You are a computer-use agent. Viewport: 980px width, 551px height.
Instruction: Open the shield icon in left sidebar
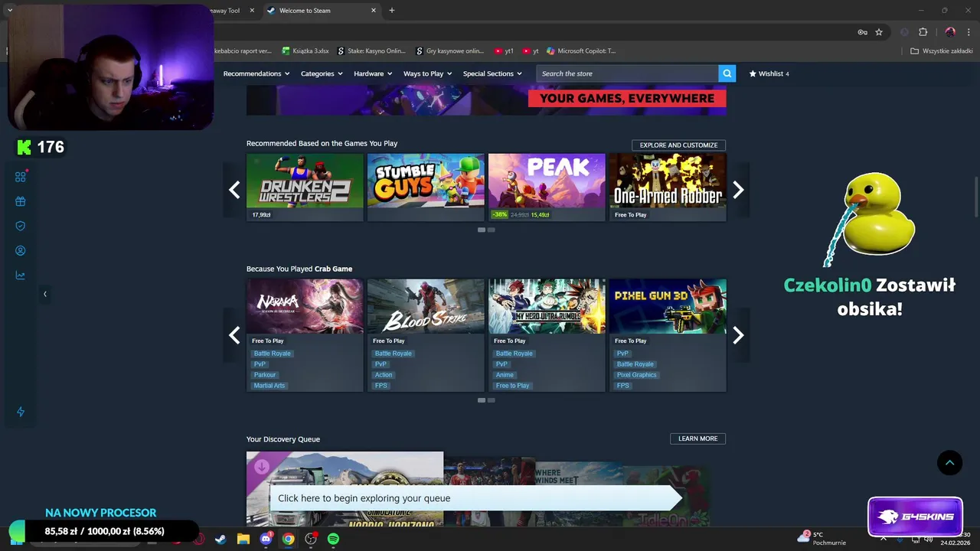(21, 226)
